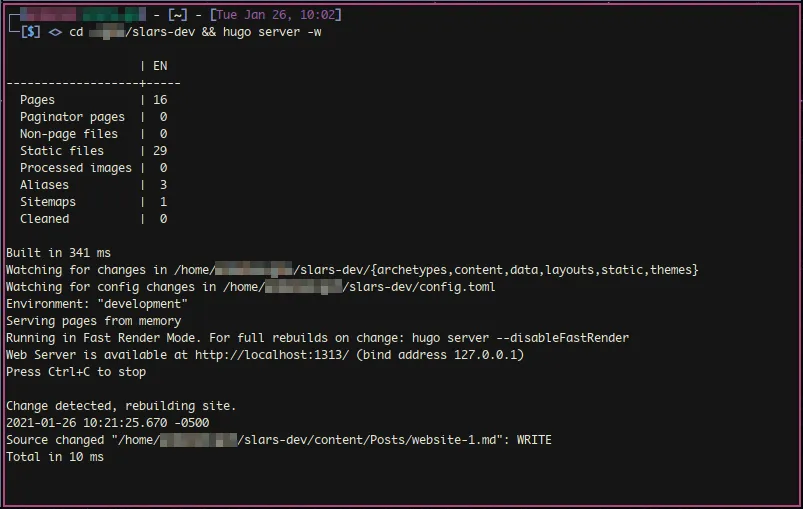Screen dimensions: 803x509
Task: Click the "Static files" row label
Action: [62, 151]
